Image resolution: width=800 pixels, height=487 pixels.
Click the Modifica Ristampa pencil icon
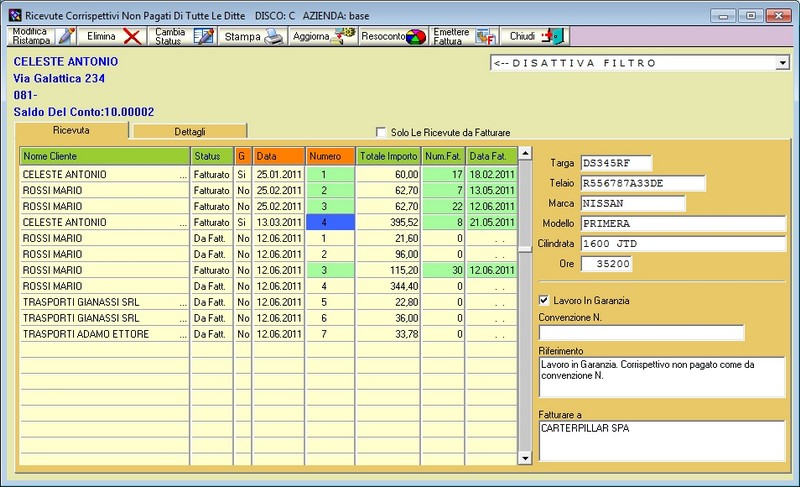point(66,36)
